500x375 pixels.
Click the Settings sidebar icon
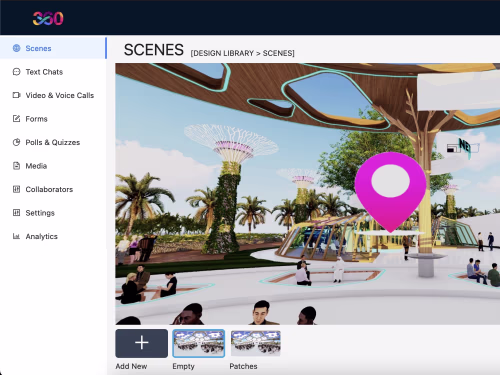16,213
